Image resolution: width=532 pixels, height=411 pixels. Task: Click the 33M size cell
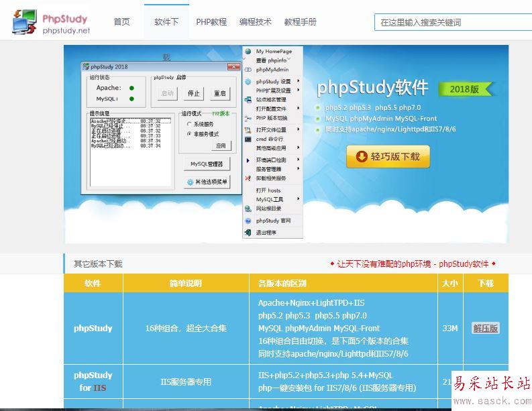(450, 329)
